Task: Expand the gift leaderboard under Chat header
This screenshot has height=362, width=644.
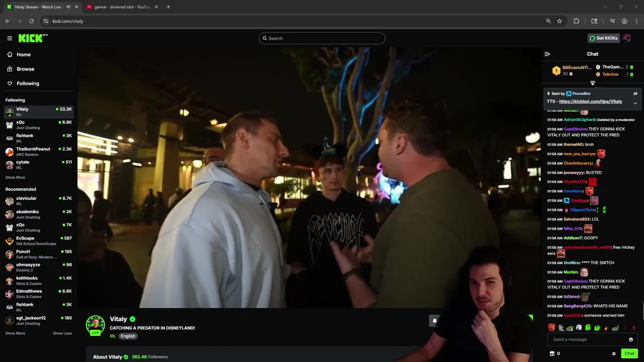Action: pyautogui.click(x=593, y=83)
